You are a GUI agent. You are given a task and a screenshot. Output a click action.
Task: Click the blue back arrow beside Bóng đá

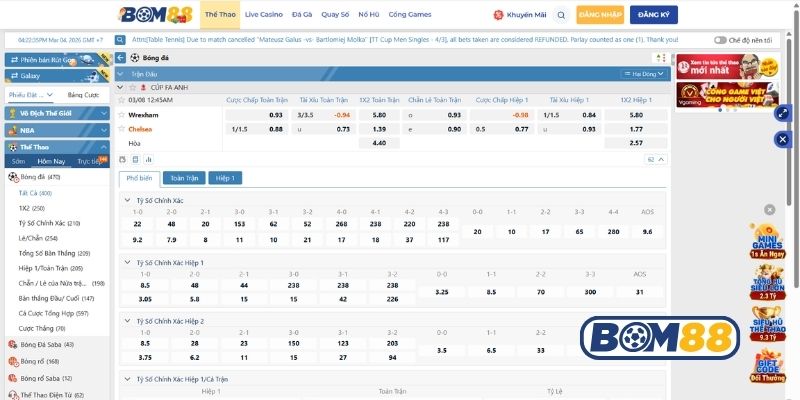tap(121, 58)
